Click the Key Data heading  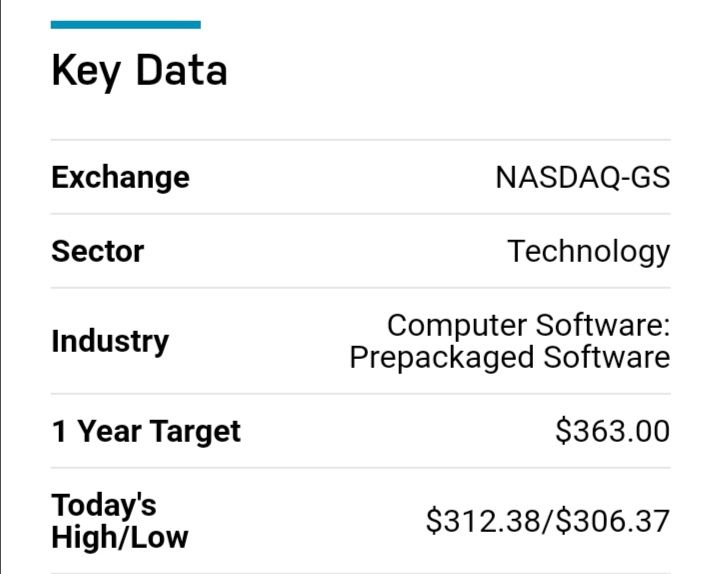[139, 71]
